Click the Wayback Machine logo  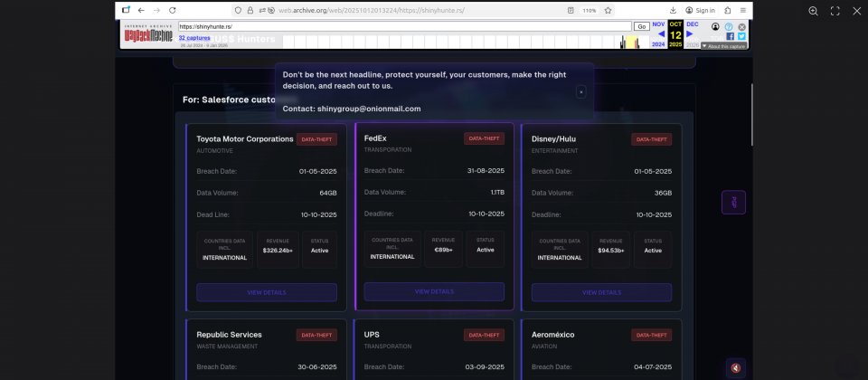148,34
